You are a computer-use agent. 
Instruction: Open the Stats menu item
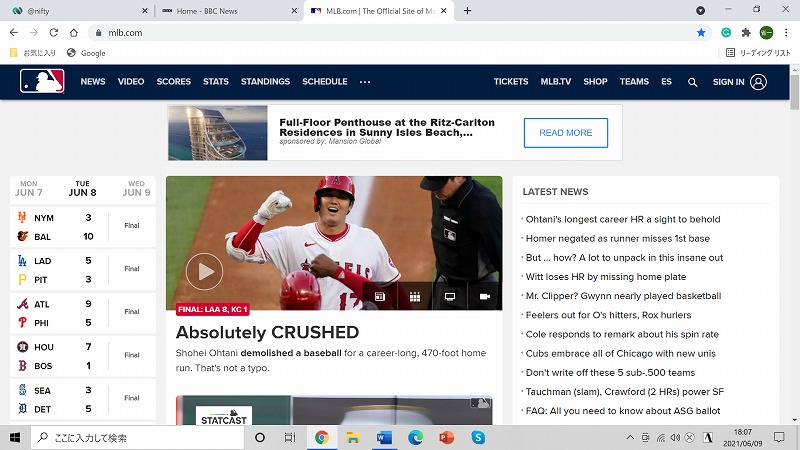point(216,82)
